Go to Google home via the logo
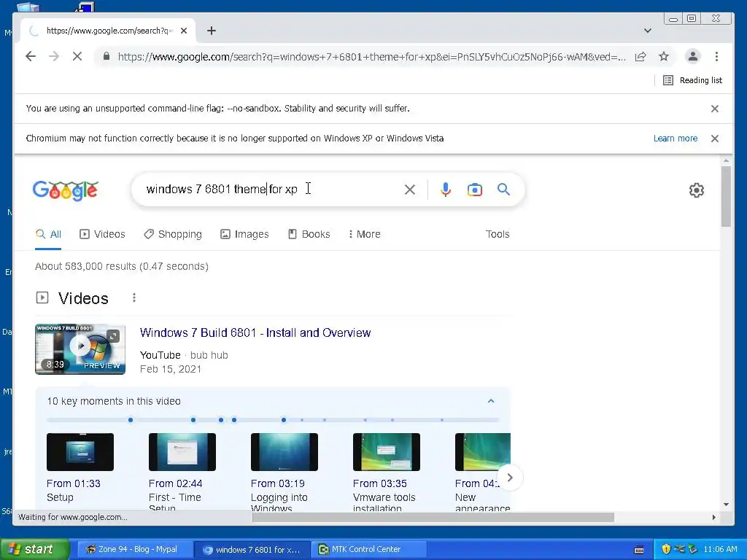Screen dimensions: 747x560 pyautogui.click(x=66, y=190)
